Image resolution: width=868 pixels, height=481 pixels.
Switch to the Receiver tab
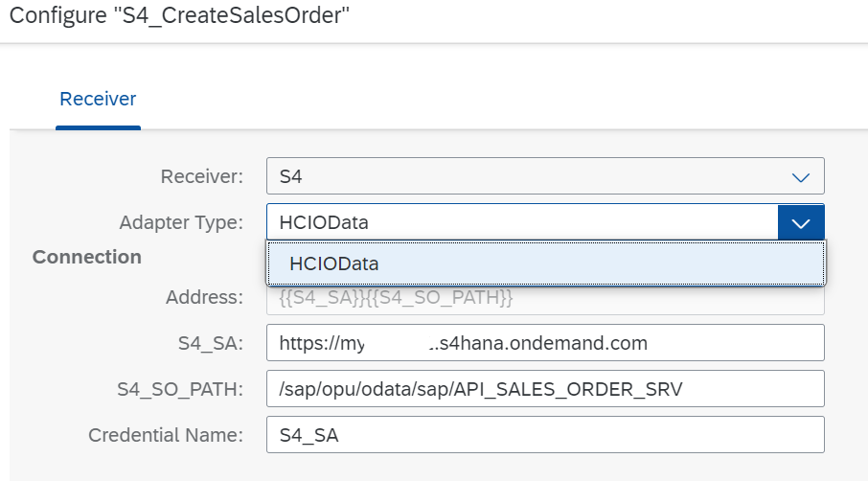[x=98, y=99]
